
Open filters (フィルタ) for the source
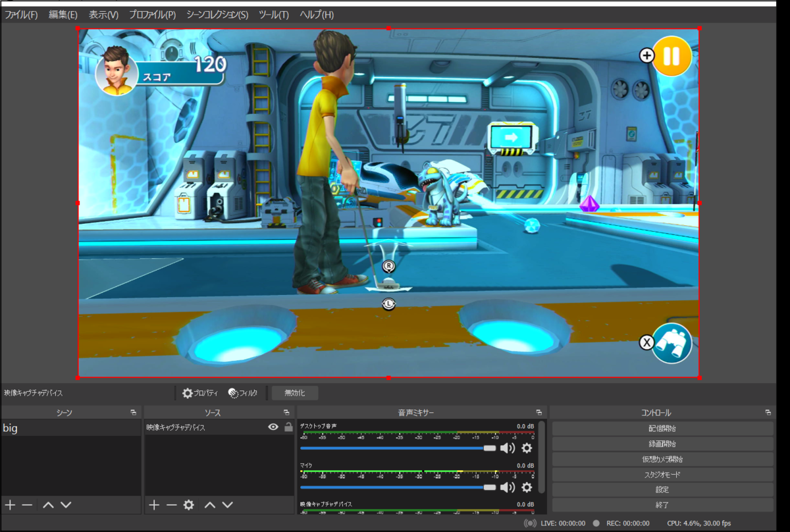(x=243, y=393)
